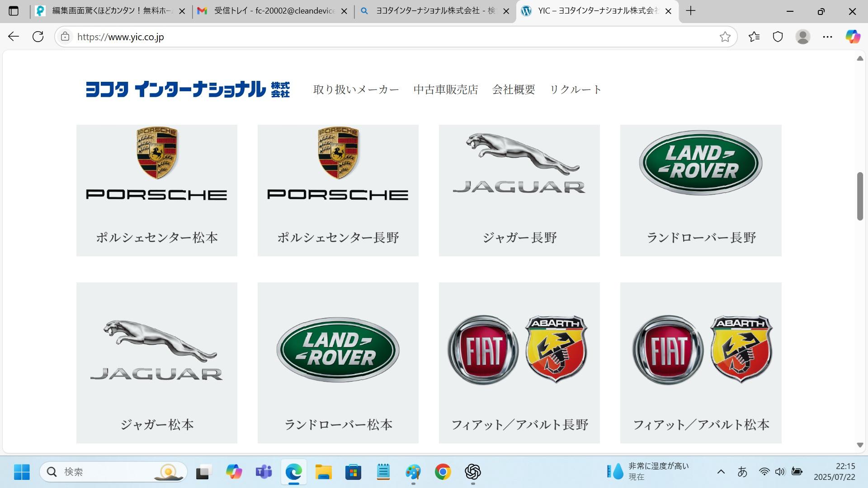Open Microsoft Teams from the taskbar
The image size is (868, 488).
pos(264,472)
